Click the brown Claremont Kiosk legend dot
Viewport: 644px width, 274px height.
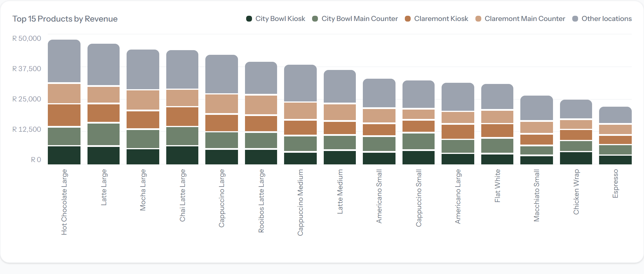[x=408, y=19]
